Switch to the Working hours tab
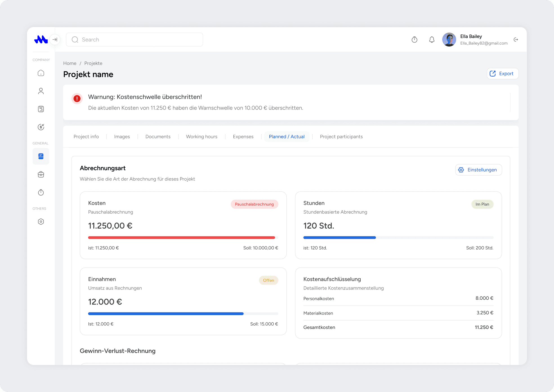Screen dimensions: 554x392 (202, 137)
